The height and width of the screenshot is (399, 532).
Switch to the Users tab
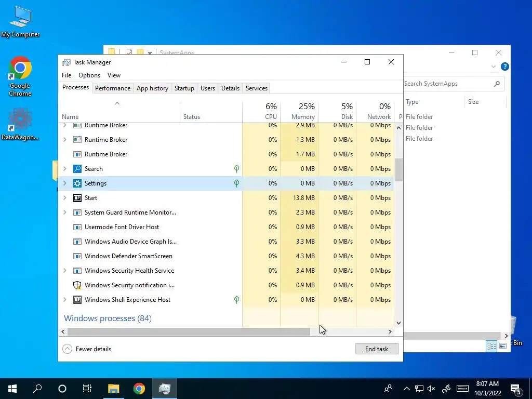pos(208,88)
